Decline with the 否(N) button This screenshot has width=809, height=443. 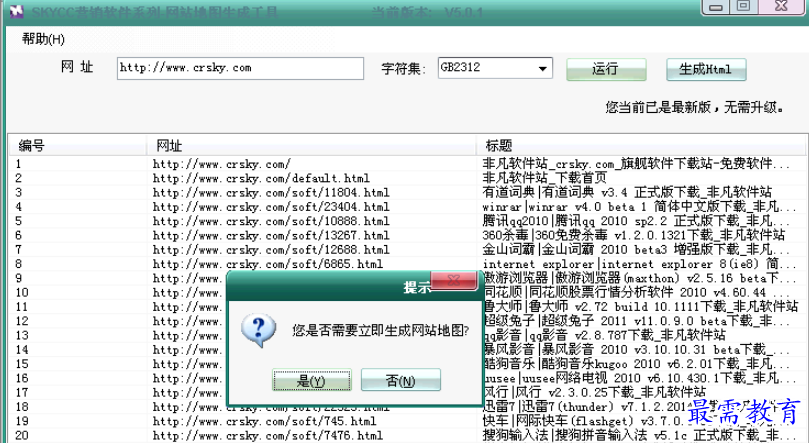pyautogui.click(x=401, y=381)
